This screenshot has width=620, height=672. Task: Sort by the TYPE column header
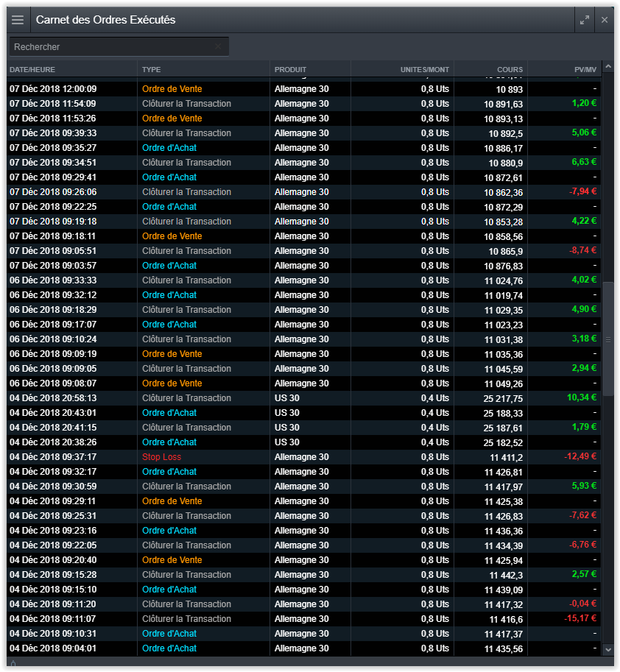[151, 69]
